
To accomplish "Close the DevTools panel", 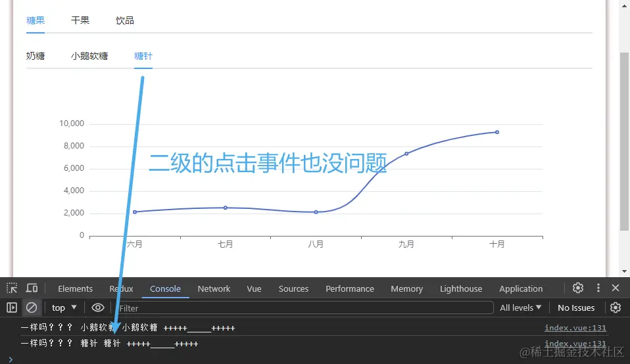I will tap(615, 288).
